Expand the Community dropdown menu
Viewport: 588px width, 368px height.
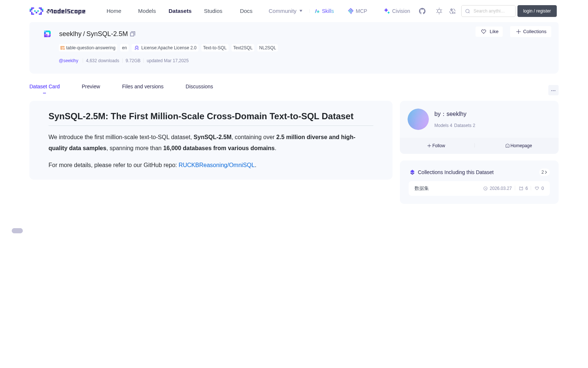(286, 11)
